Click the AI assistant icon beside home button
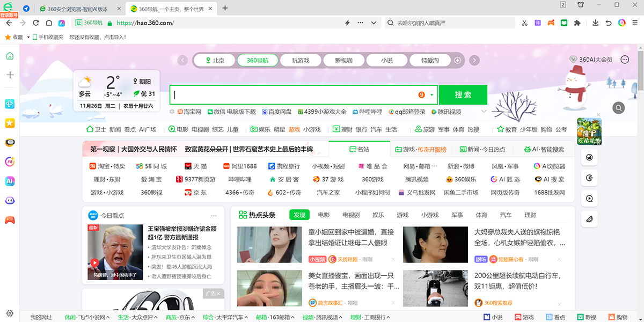 point(62,23)
